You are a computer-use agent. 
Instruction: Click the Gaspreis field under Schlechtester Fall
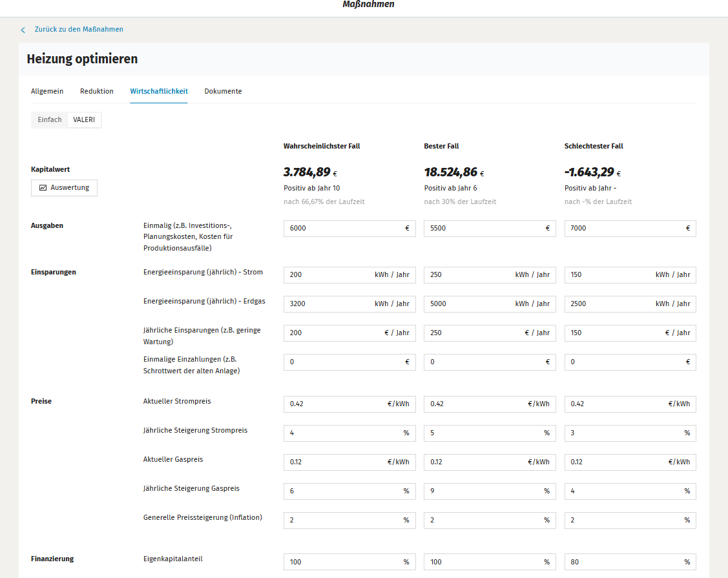point(630,462)
